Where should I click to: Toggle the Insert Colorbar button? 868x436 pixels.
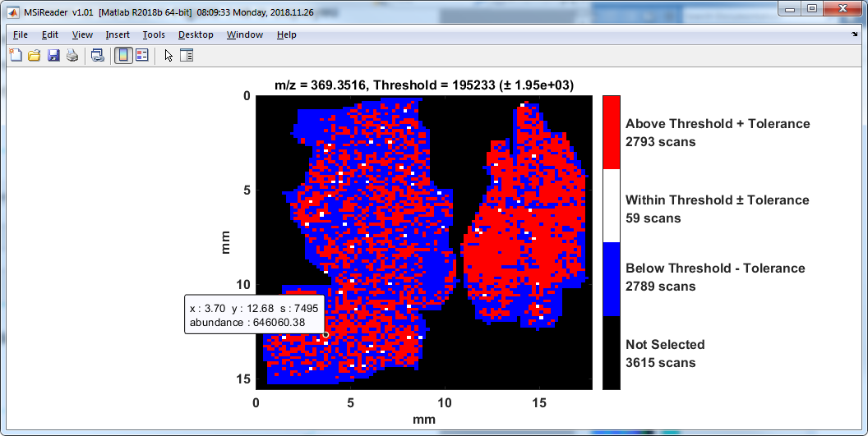tap(123, 56)
